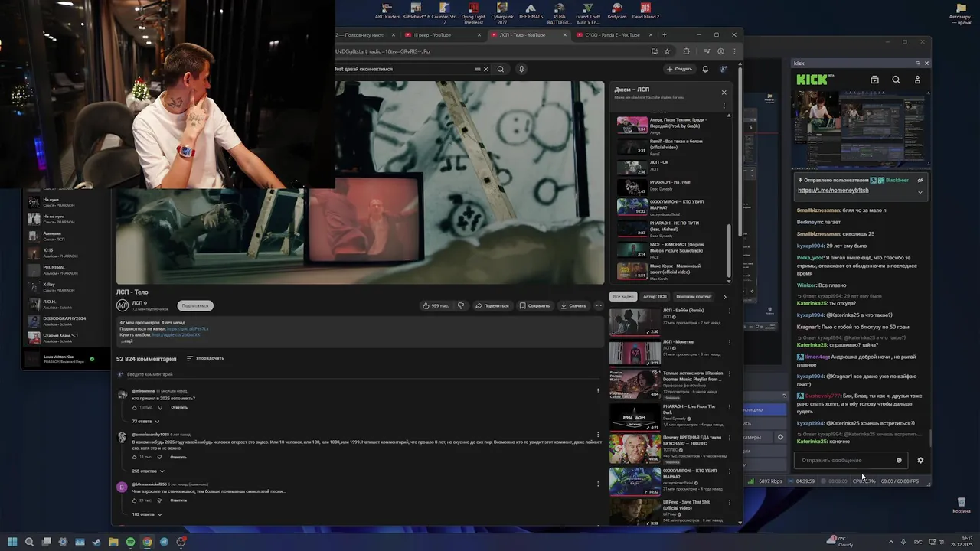The image size is (980, 551).
Task: Click the Сохранить button under video
Action: 534,305
